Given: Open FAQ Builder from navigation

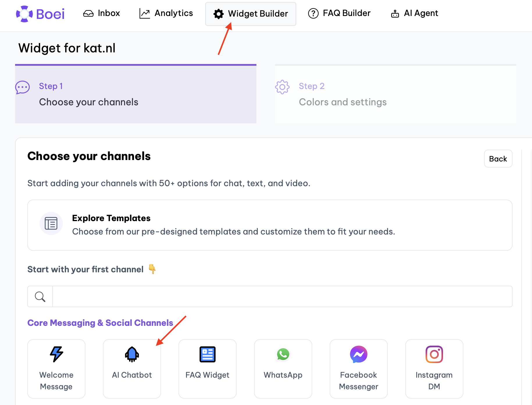Looking at the screenshot, I should [x=339, y=13].
